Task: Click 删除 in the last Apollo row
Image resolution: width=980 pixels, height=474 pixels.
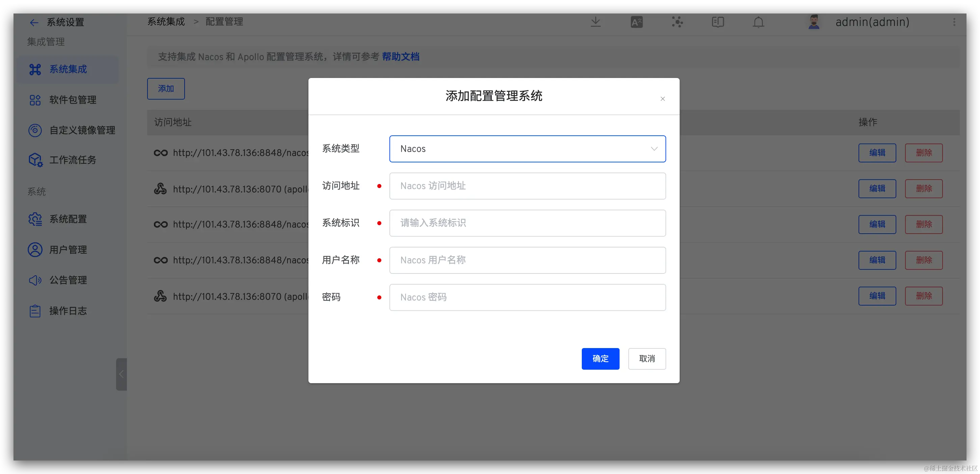Action: [x=924, y=296]
